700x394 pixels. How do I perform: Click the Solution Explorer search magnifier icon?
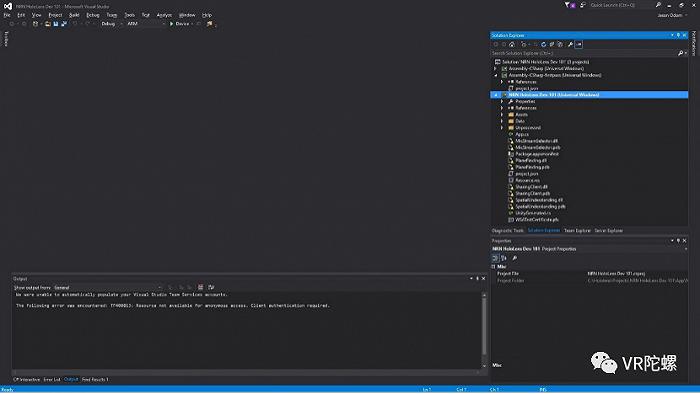(x=680, y=53)
